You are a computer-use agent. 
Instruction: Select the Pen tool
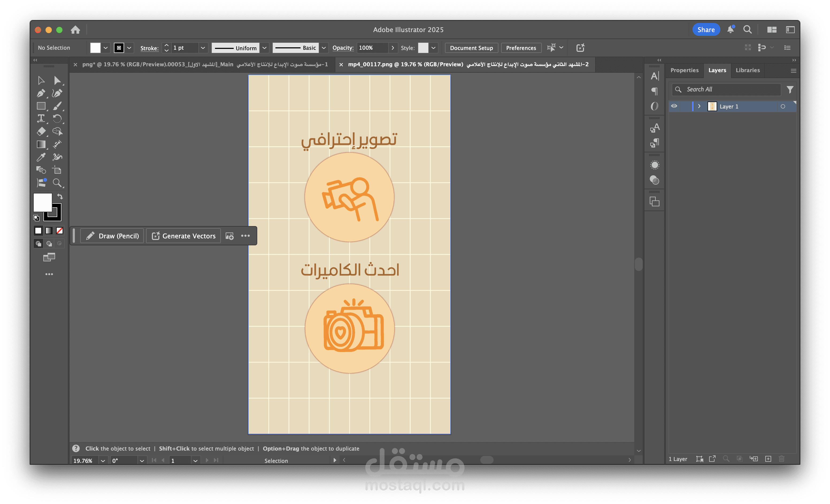tap(41, 93)
